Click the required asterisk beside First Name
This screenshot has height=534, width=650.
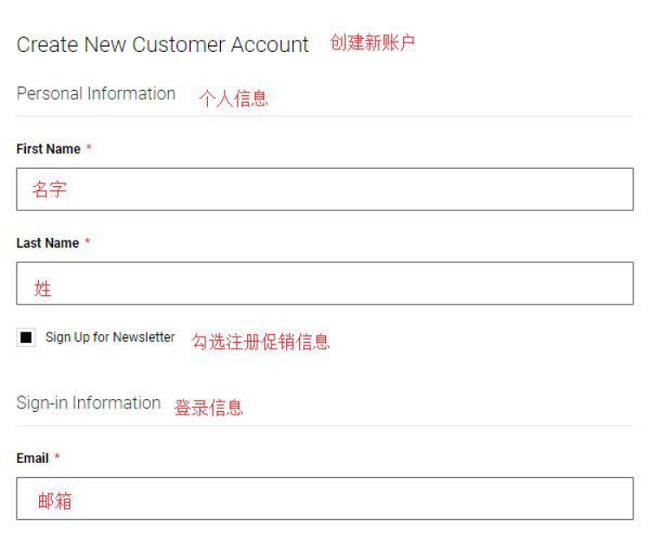pyautogui.click(x=89, y=147)
